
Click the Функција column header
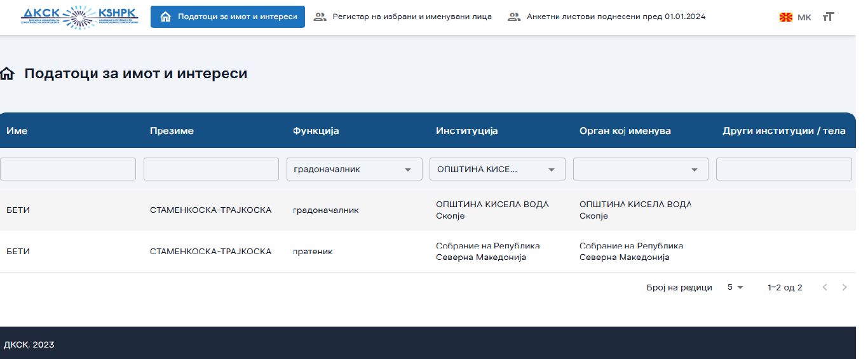(316, 131)
